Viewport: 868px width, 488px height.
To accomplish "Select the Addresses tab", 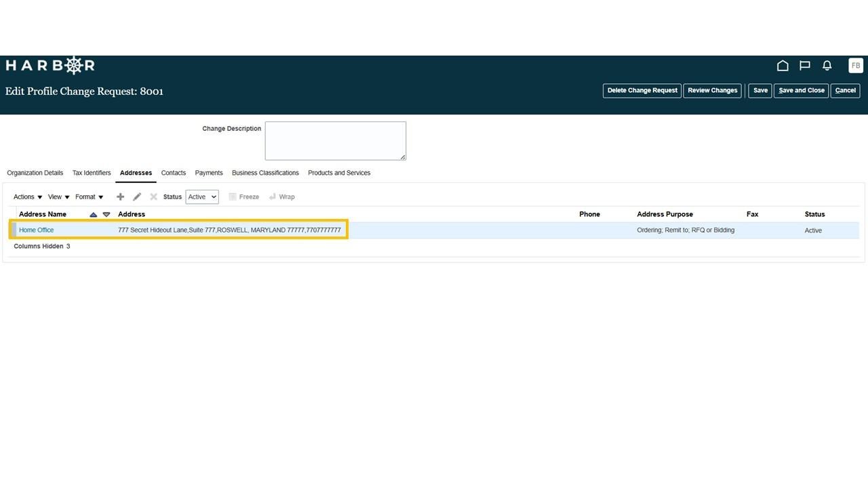I will (136, 173).
